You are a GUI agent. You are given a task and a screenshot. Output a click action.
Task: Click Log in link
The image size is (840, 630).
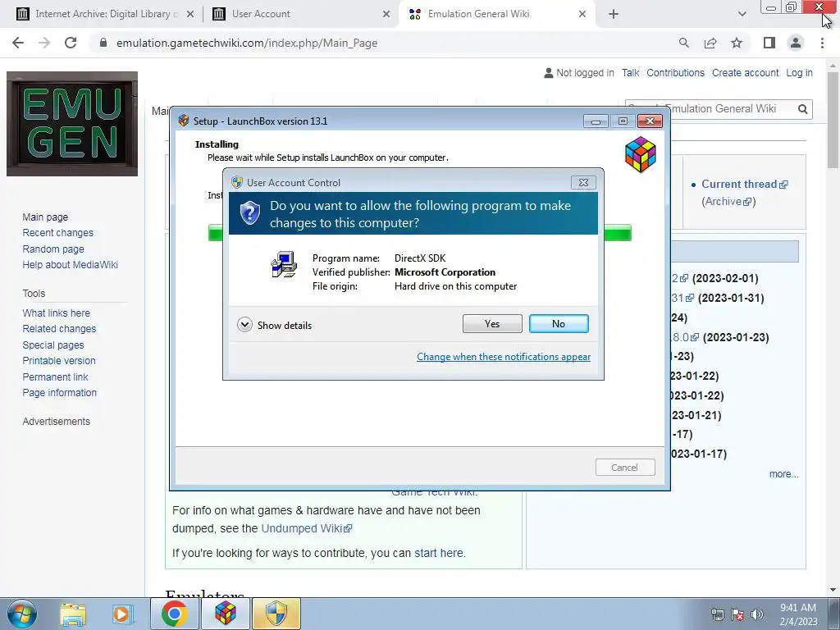point(799,73)
